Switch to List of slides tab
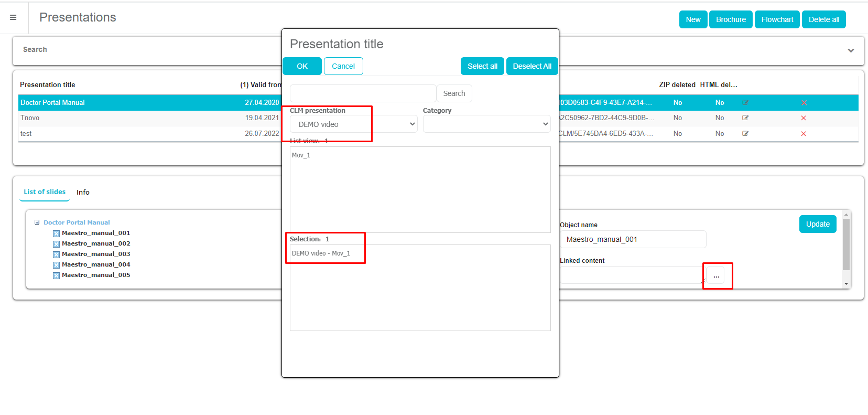Viewport: 868px width, 415px height. click(x=45, y=192)
